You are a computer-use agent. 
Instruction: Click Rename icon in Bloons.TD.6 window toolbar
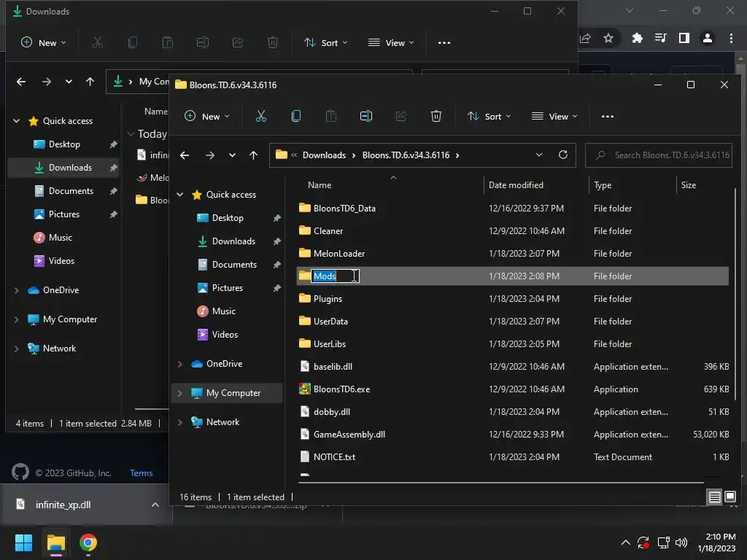(x=366, y=116)
